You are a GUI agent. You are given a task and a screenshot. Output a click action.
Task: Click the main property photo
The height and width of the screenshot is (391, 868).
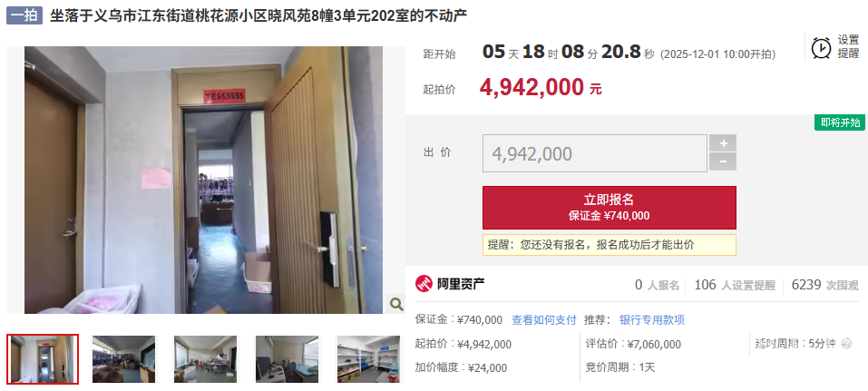pos(203,180)
